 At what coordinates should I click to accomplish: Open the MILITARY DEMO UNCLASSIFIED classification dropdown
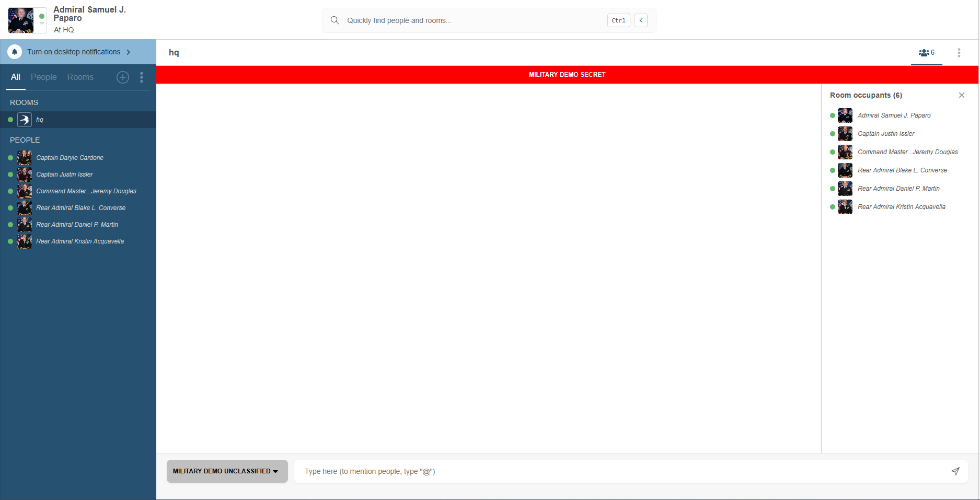(227, 471)
